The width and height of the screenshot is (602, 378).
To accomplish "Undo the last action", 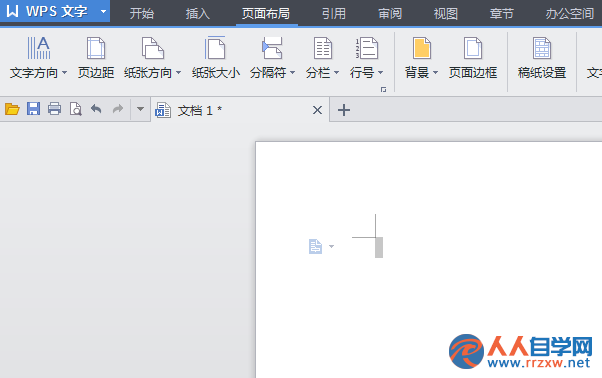I will [96, 109].
